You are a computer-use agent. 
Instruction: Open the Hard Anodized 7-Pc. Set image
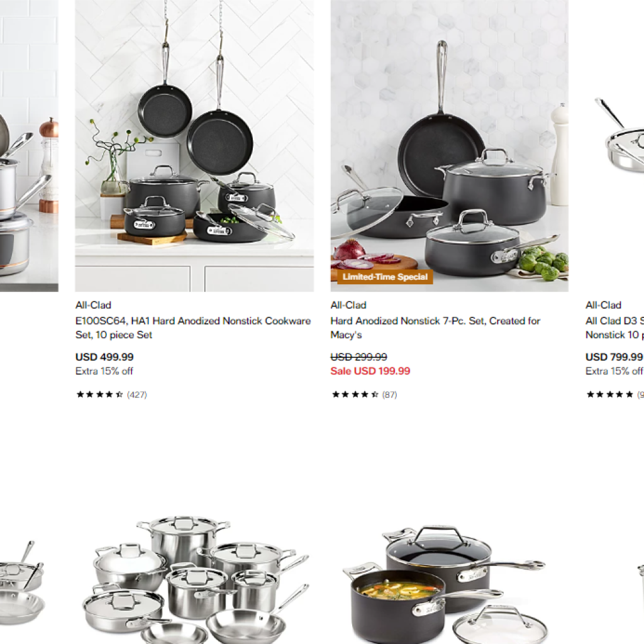[449, 145]
